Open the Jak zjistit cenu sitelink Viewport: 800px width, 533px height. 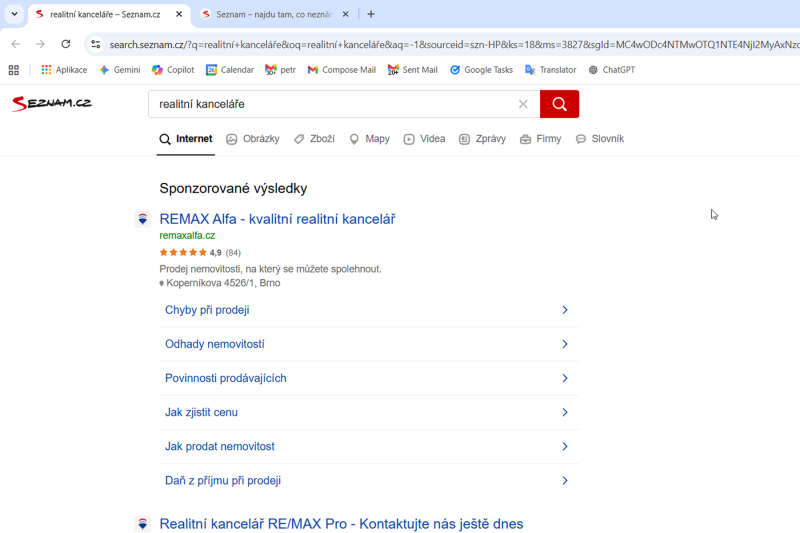pyautogui.click(x=201, y=412)
